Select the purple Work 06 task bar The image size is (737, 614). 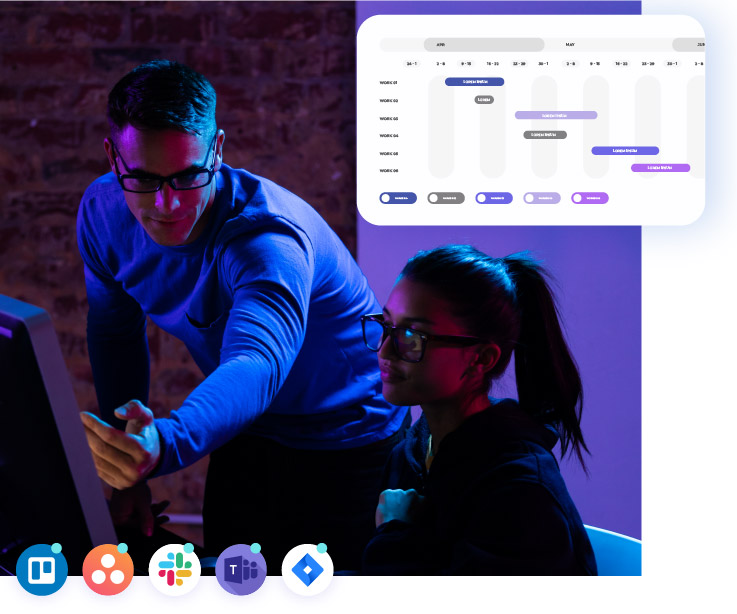(x=660, y=168)
